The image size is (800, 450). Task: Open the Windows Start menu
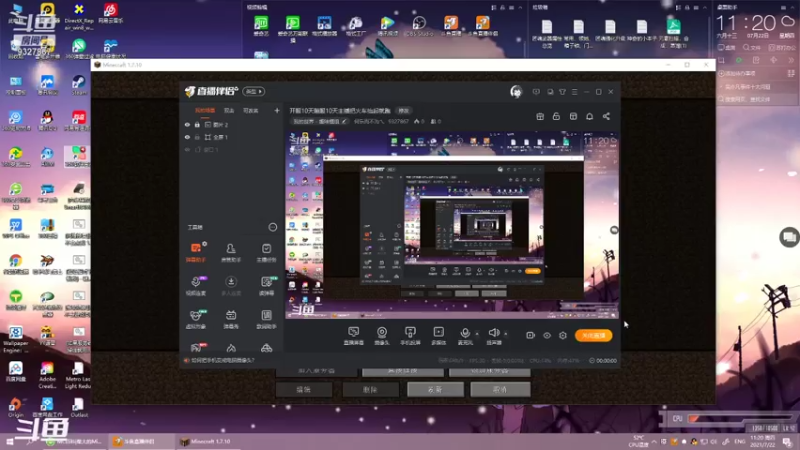pyautogui.click(x=9, y=441)
